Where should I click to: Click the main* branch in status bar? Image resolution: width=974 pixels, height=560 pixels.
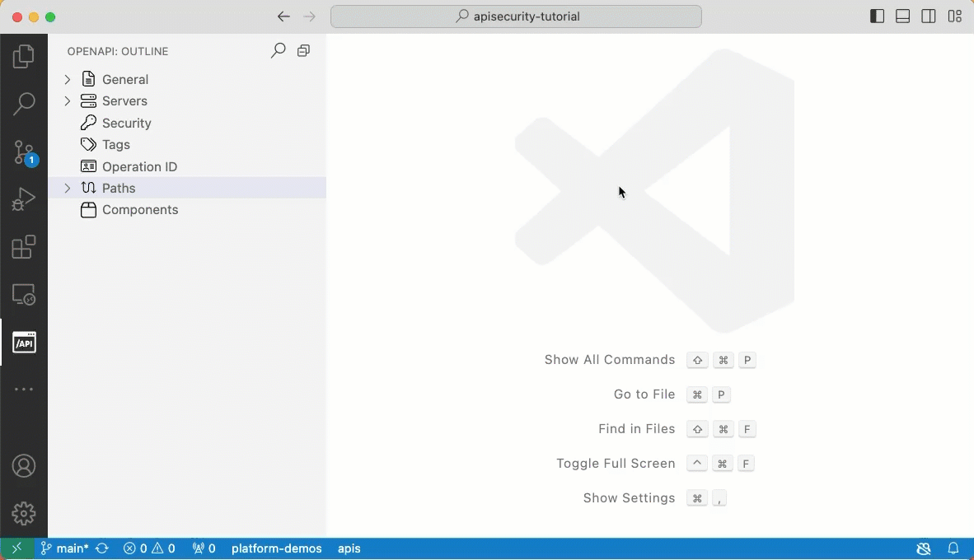pos(64,548)
